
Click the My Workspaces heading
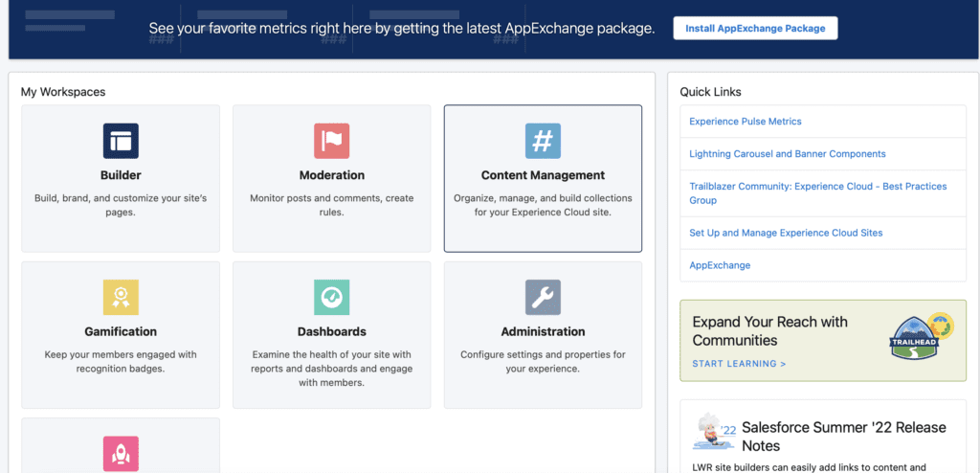pos(63,92)
